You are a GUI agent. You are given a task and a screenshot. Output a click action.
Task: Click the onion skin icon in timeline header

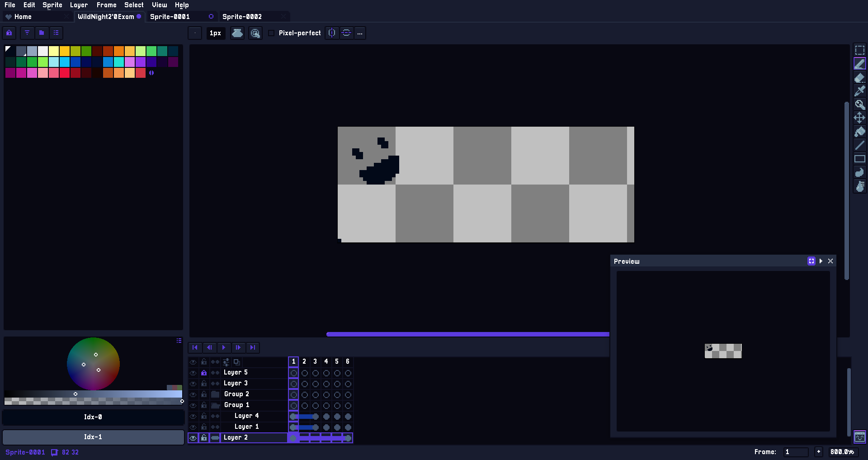[236, 361]
